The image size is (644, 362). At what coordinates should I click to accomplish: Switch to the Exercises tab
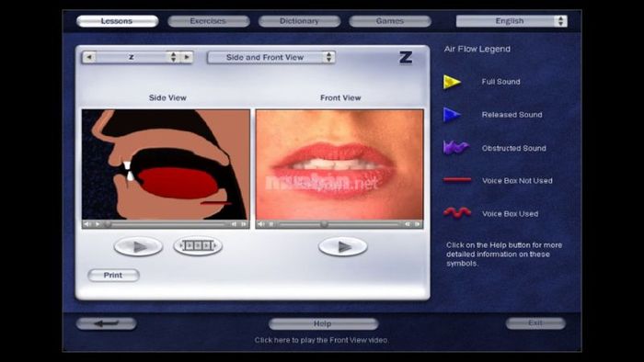tap(208, 21)
